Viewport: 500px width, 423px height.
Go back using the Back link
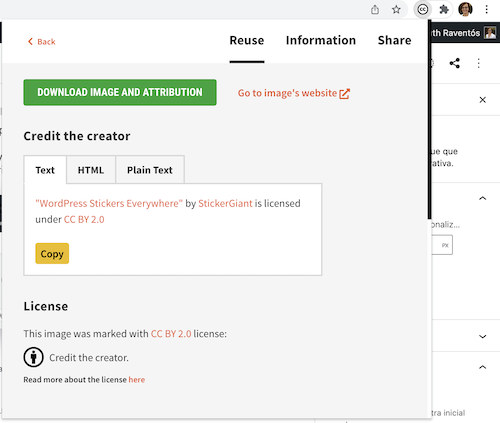click(x=42, y=42)
